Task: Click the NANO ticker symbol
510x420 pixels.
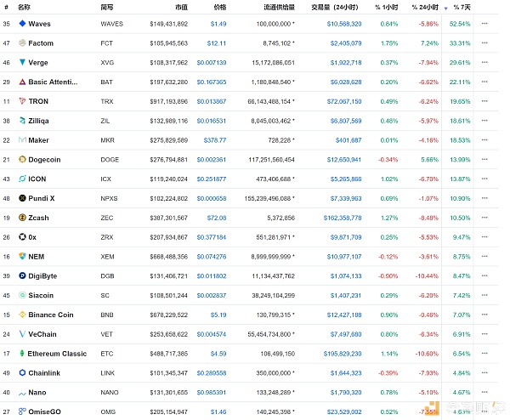Action: pyautogui.click(x=110, y=392)
